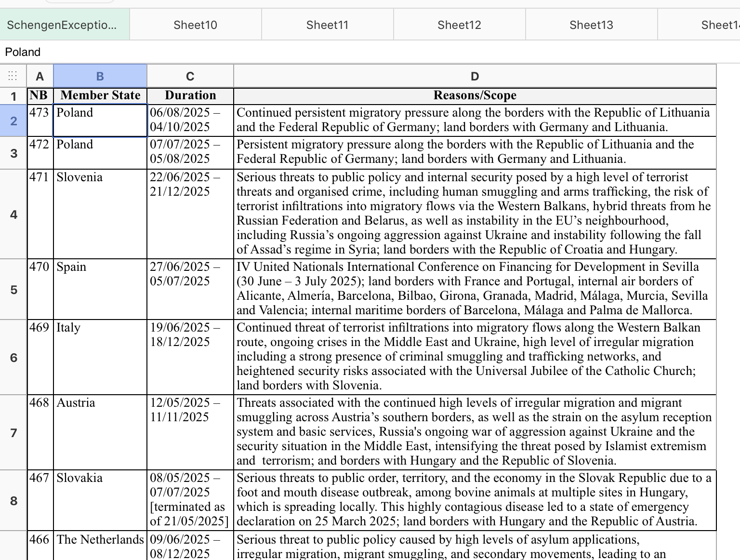
Task: Select the cell containing 471
Action: (40, 214)
